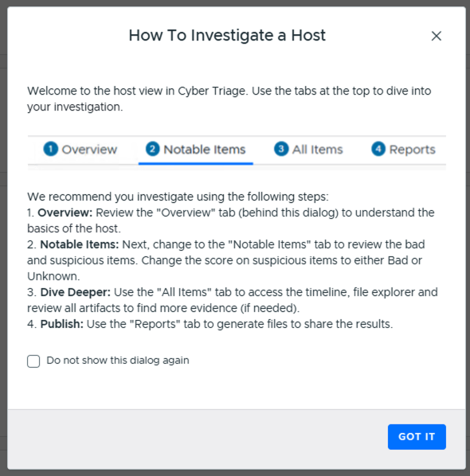470x476 pixels.
Task: Click the bold Notable Items: step label
Action: coord(80,244)
